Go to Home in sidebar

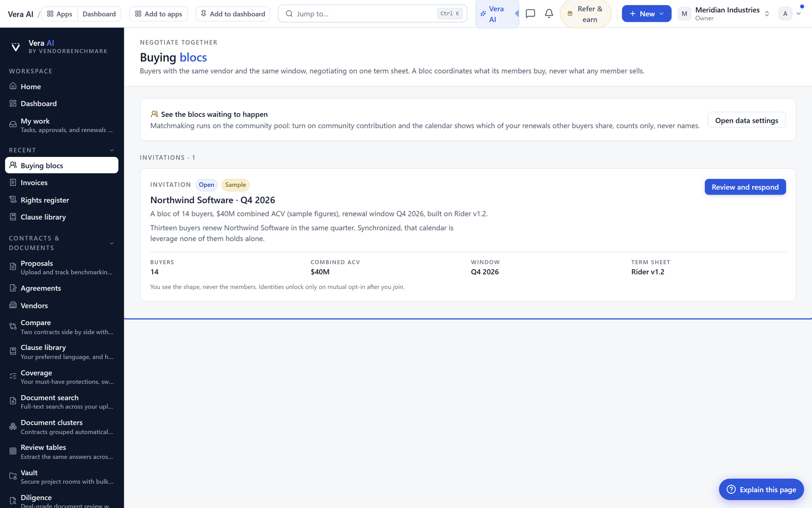click(61, 86)
